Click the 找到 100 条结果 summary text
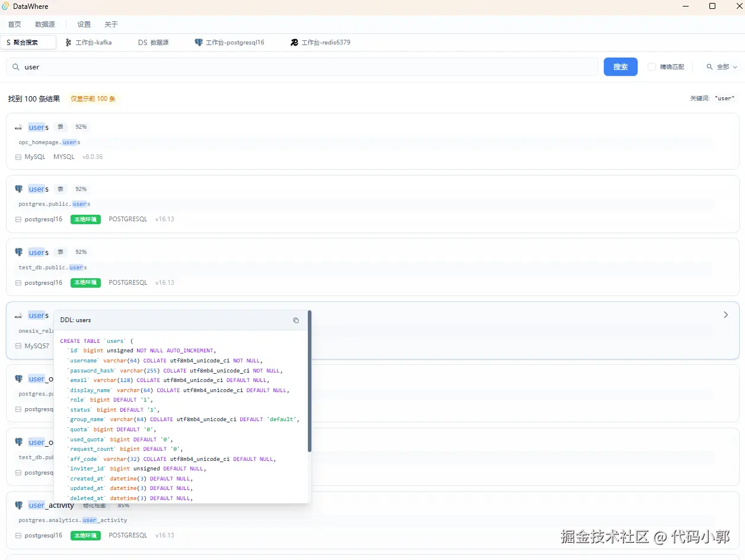The image size is (745, 560). [x=34, y=99]
